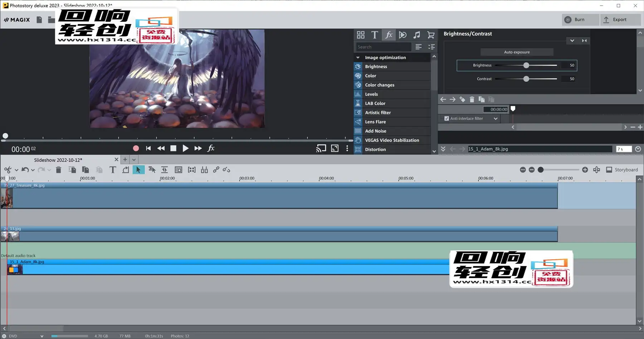Select the Lens Flare effect

[x=392, y=122]
